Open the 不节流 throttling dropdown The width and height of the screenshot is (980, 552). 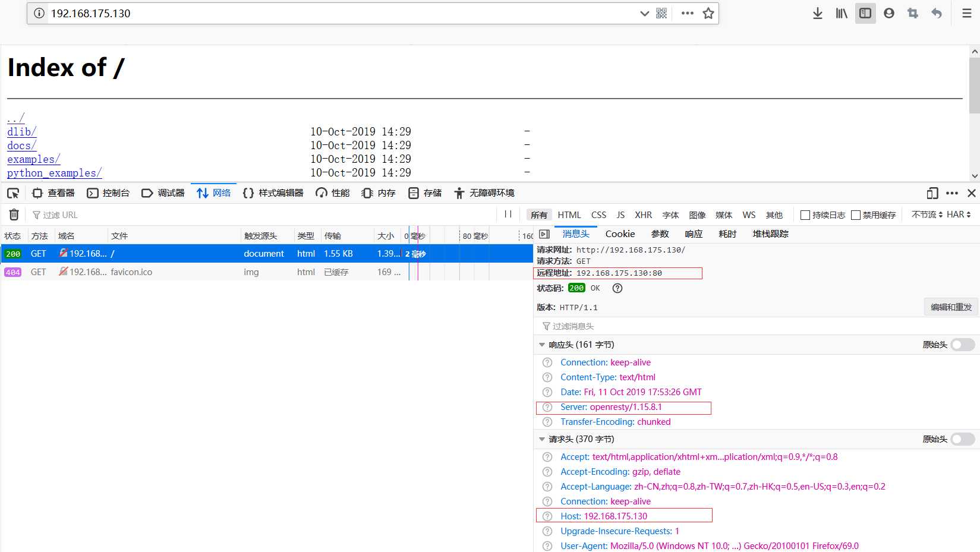[x=927, y=215]
